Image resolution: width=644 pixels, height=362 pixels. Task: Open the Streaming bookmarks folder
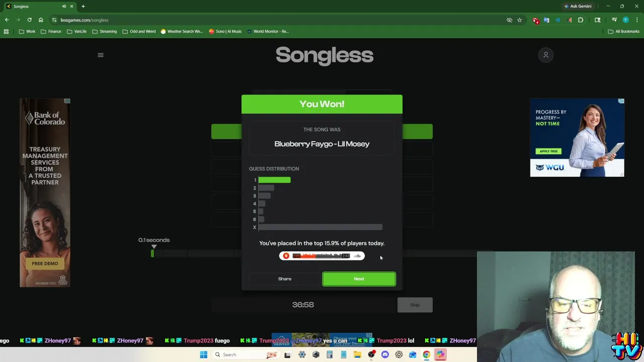point(105,31)
